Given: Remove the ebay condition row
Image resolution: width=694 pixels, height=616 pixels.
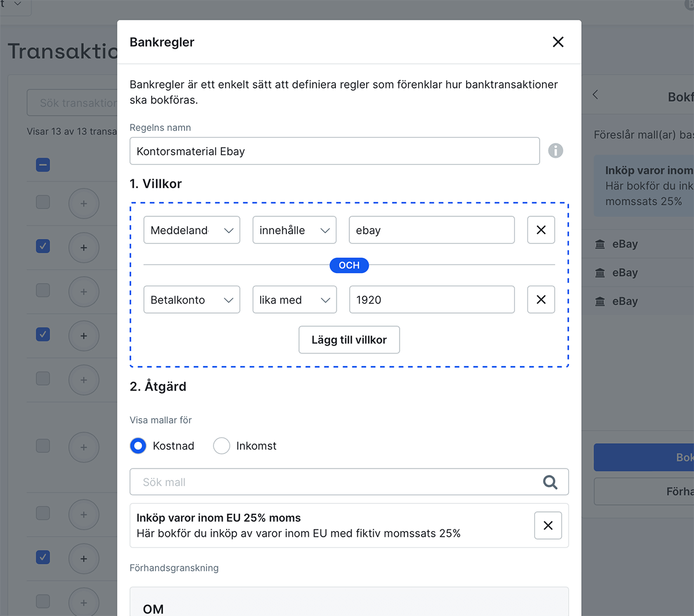Looking at the screenshot, I should 541,230.
